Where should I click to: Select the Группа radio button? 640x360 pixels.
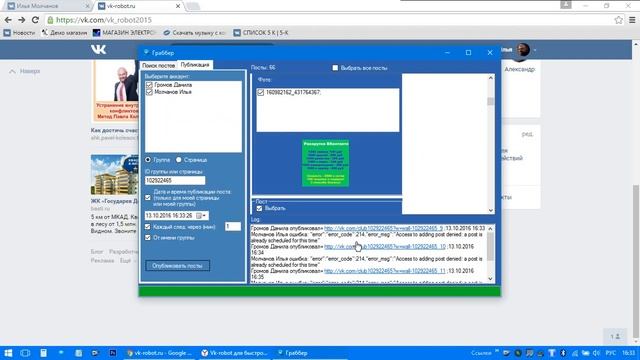pos(148,160)
